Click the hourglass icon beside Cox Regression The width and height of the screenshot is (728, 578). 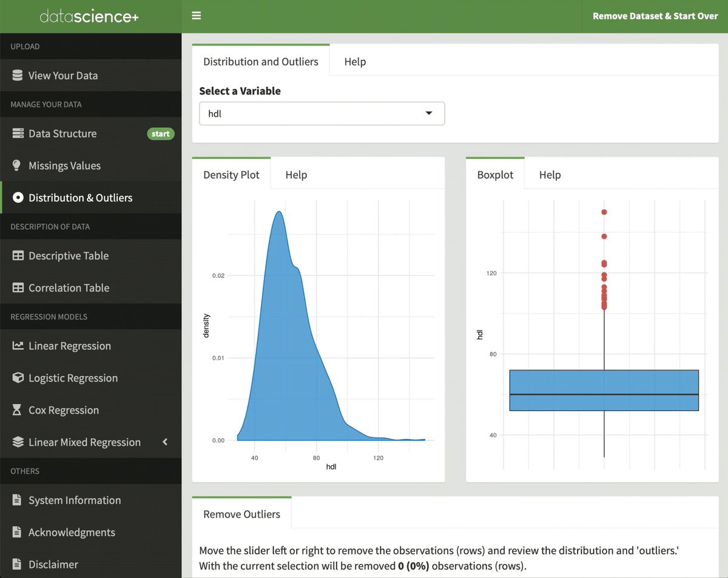point(18,410)
